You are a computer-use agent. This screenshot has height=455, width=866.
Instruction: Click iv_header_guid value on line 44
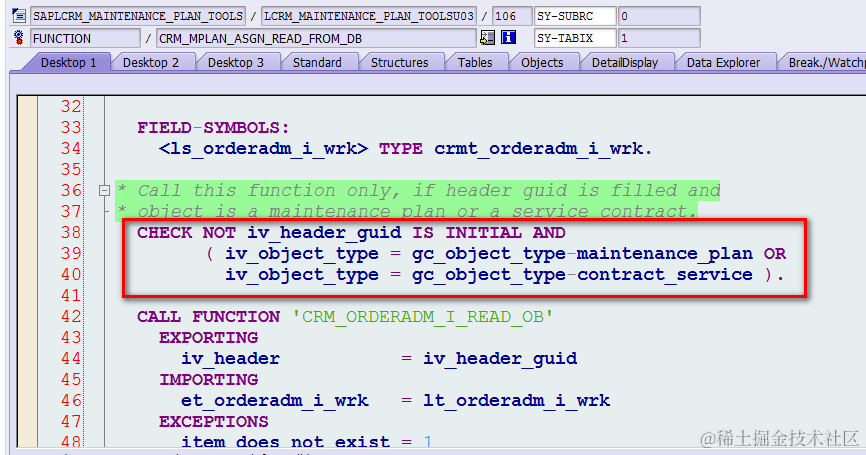[500, 358]
